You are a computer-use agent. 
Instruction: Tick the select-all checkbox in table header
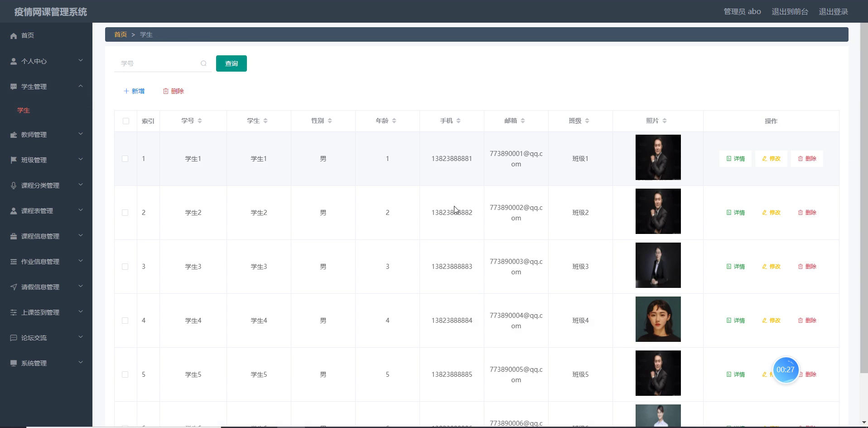pos(126,121)
